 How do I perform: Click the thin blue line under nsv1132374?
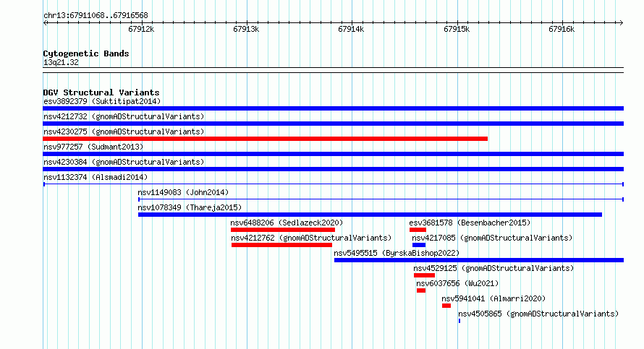[x=333, y=184]
